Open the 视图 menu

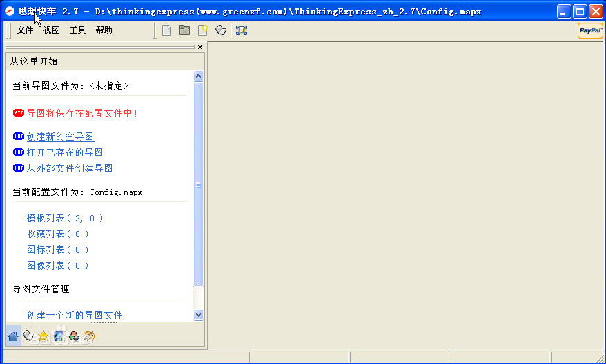click(x=51, y=30)
